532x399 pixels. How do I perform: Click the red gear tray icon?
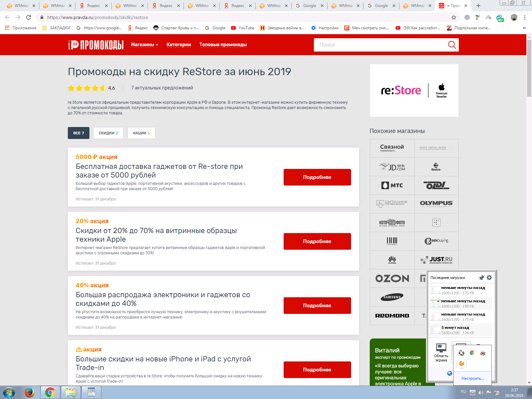pyautogui.click(x=482, y=353)
